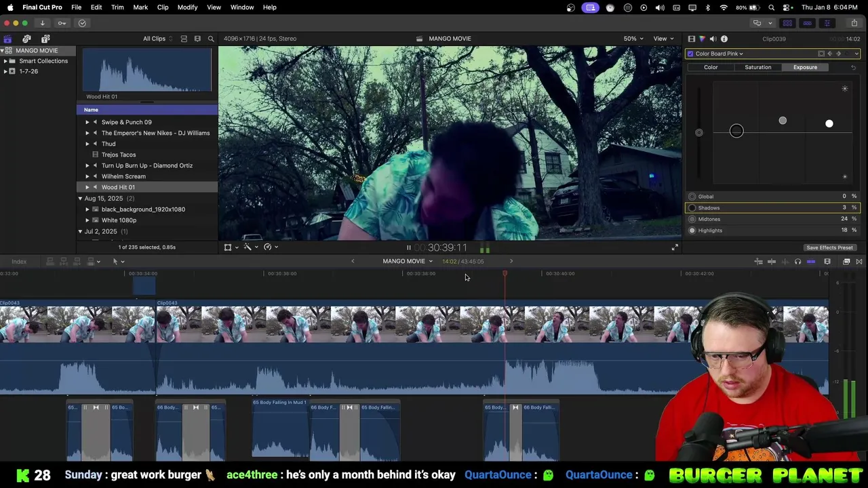Collapse the Jul 2, 2025 group
The image size is (868, 488).
click(80, 232)
